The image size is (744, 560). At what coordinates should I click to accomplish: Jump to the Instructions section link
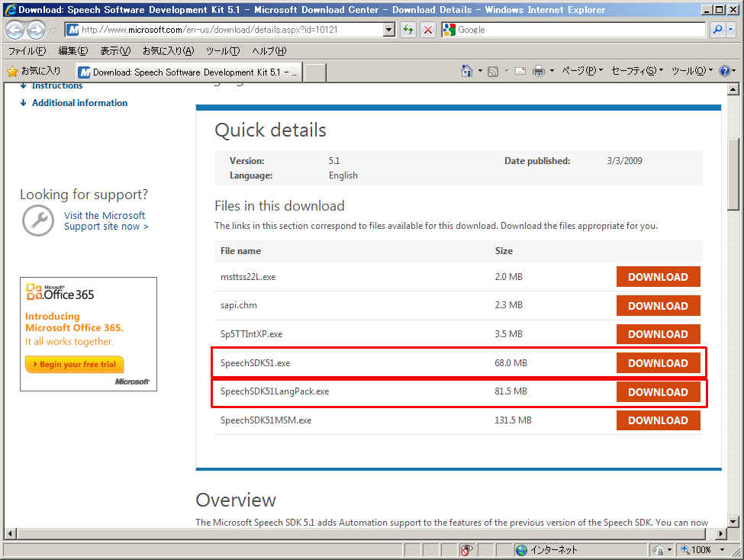tap(57, 86)
